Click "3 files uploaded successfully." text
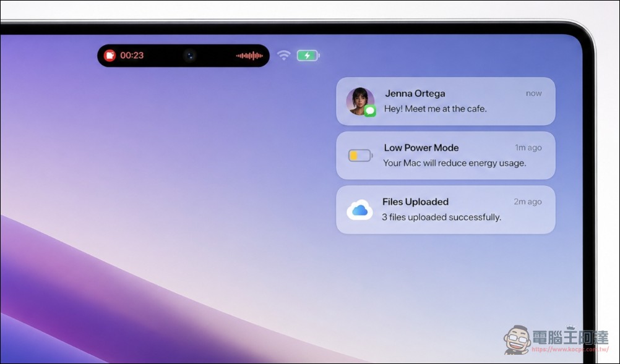 click(x=441, y=218)
